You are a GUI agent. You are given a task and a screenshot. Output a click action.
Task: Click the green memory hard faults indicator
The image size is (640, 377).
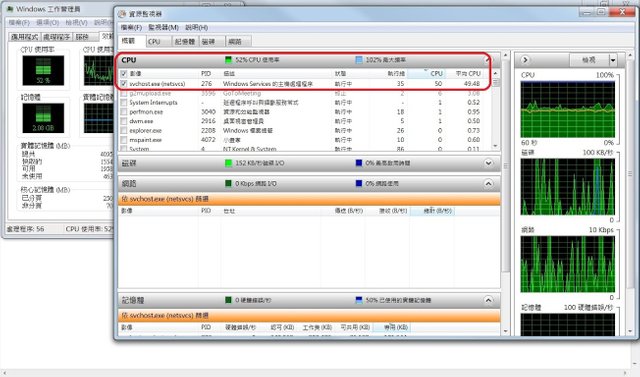tap(228, 300)
